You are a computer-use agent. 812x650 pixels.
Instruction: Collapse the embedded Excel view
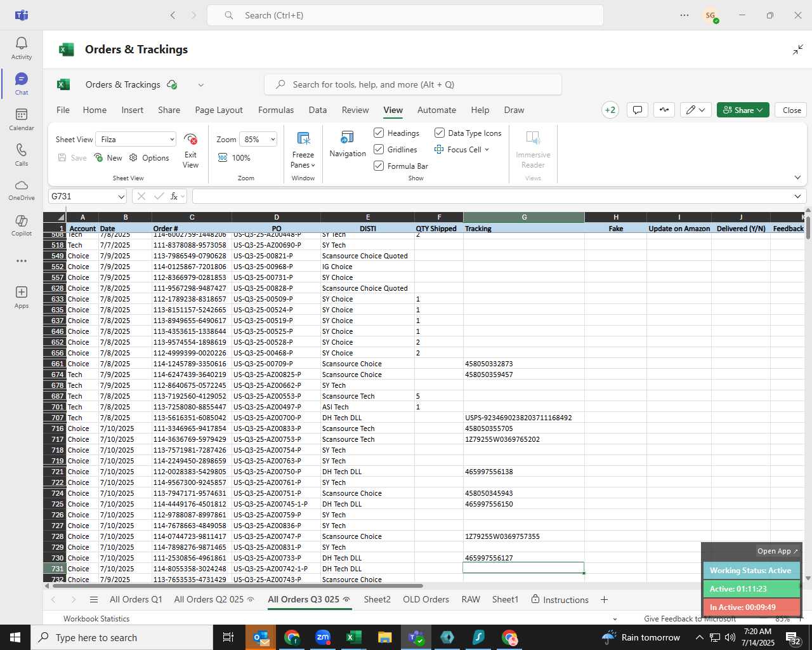[x=798, y=50]
